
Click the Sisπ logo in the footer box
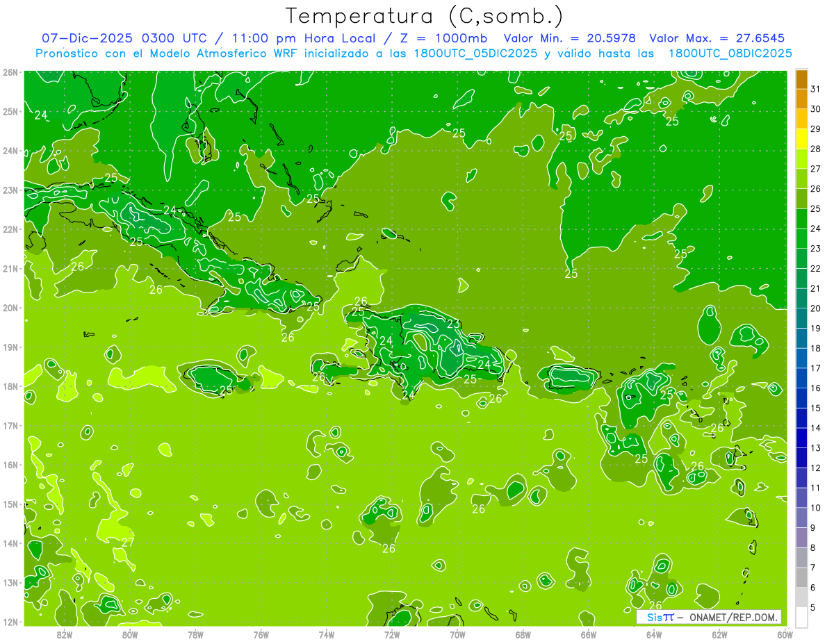pos(660,617)
